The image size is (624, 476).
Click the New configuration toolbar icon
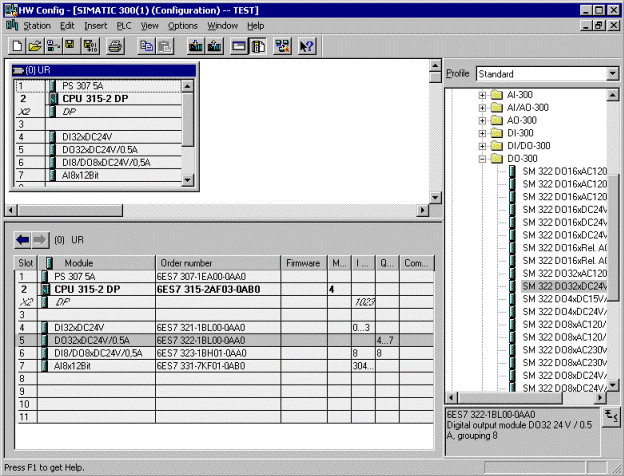click(17, 46)
